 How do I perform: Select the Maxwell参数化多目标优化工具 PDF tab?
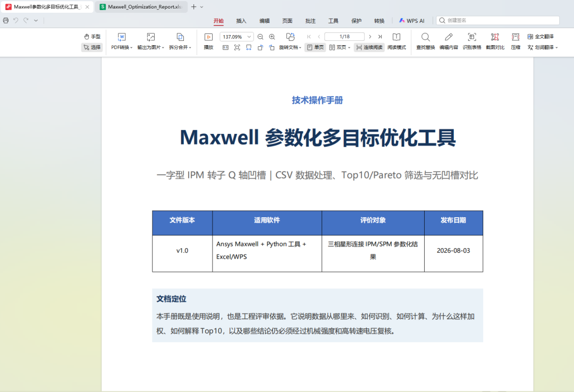click(46, 6)
